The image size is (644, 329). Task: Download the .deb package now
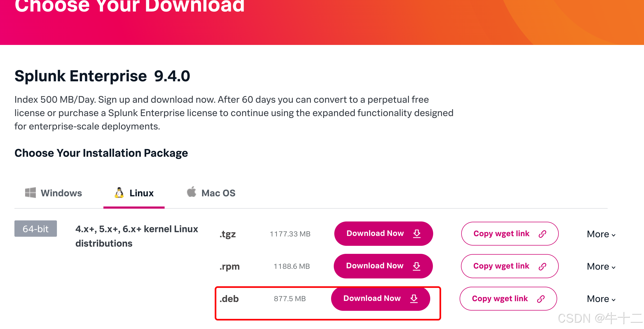point(380,299)
